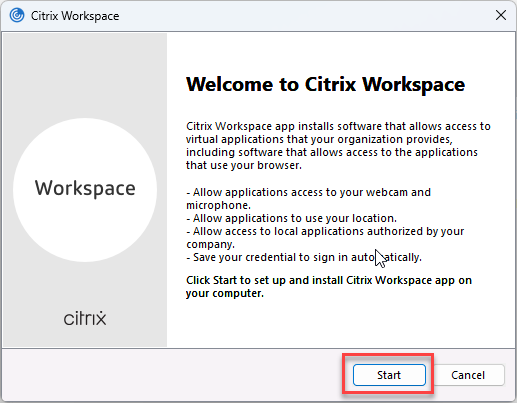Screen dimensions: 517x403
Task: Click the "Citrix Workspace" title bar text
Action: pyautogui.click(x=75, y=16)
